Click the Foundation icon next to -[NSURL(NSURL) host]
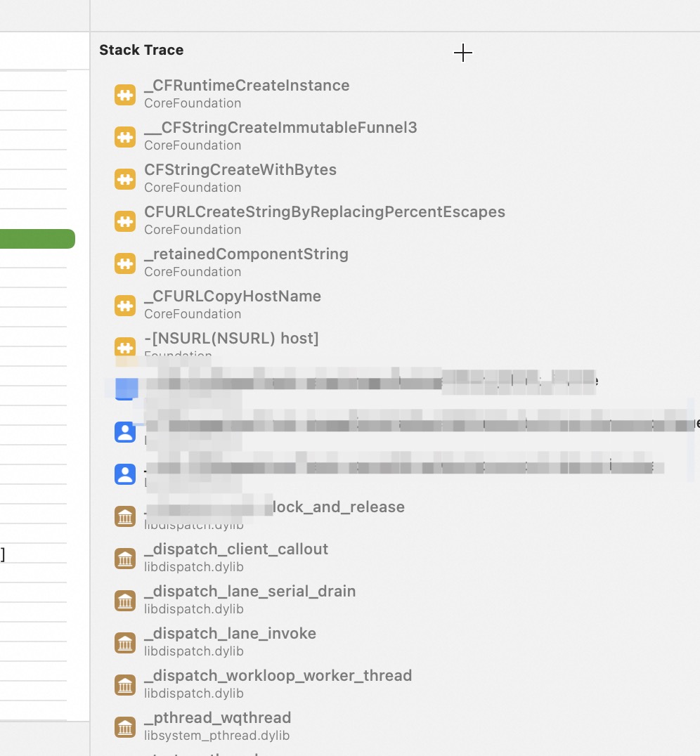 point(125,347)
